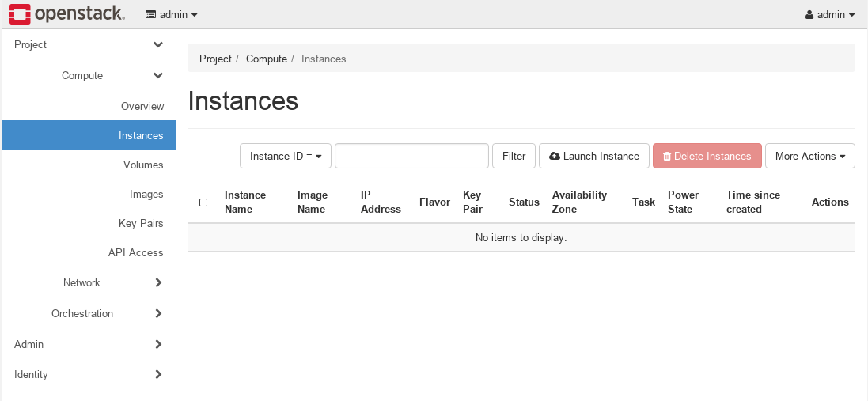Click the Flavor column header
The height and width of the screenshot is (401, 868).
pos(434,202)
